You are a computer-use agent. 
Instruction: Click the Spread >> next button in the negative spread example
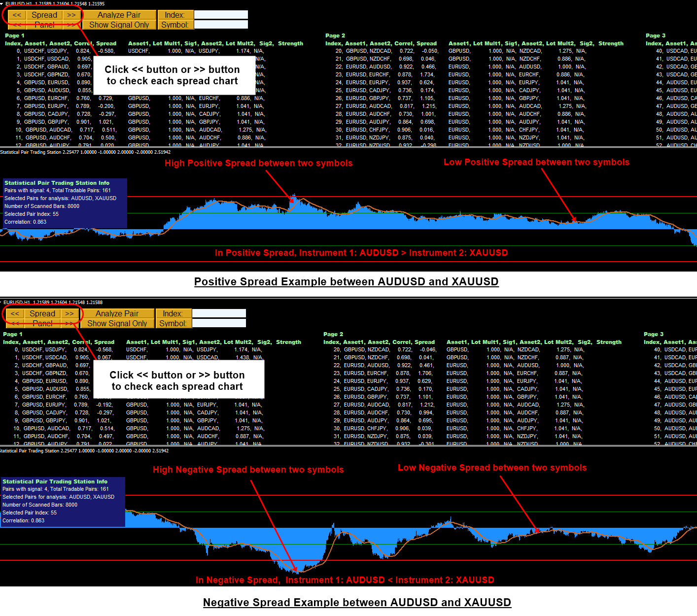70,314
